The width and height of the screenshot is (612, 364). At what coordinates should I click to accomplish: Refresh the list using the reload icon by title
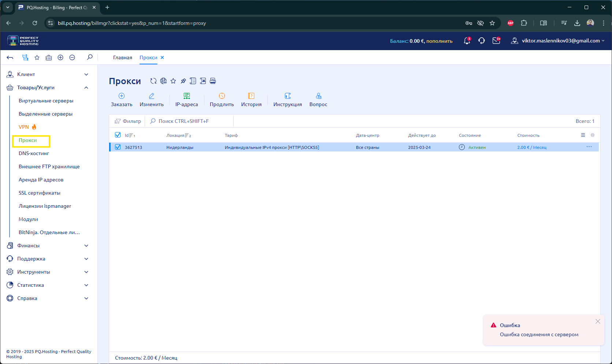[153, 81]
